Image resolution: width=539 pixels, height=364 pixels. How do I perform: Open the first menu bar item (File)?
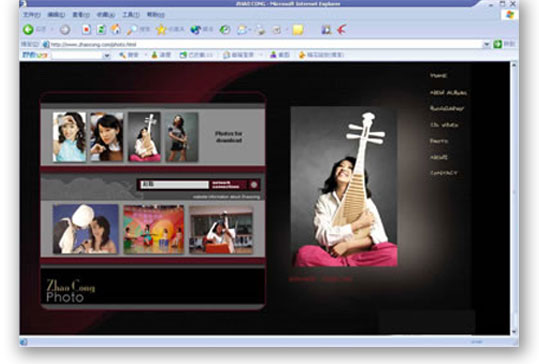pyautogui.click(x=32, y=15)
